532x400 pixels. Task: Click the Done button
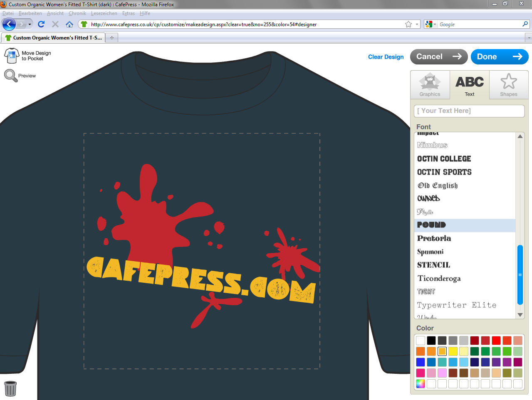click(500, 57)
